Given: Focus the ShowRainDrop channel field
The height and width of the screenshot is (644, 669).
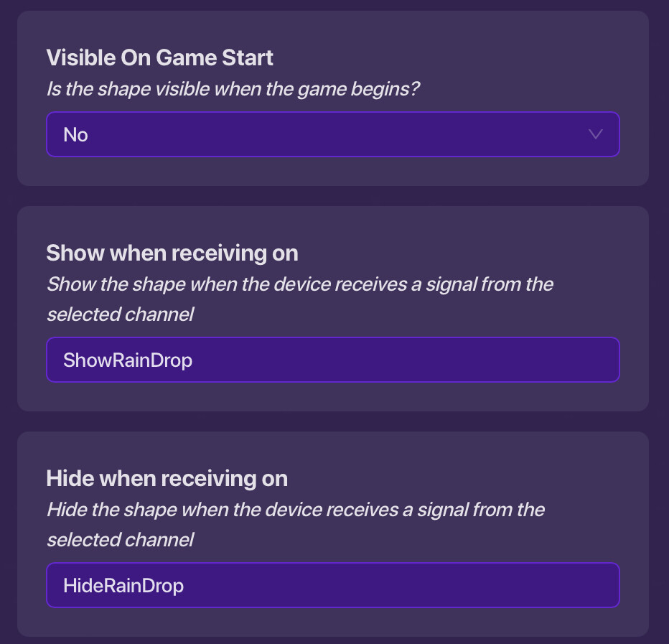Looking at the screenshot, I should pyautogui.click(x=332, y=360).
